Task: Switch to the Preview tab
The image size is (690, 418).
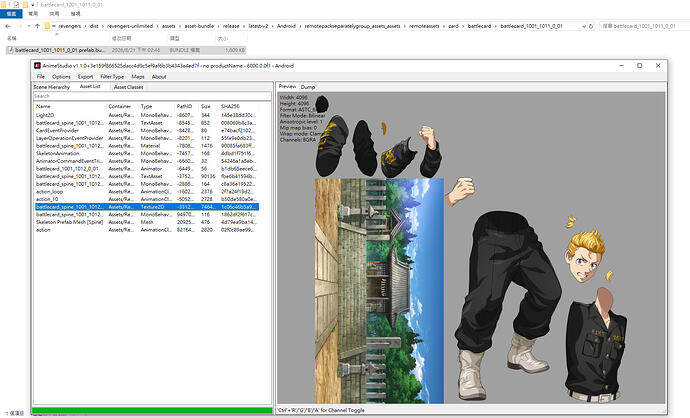Action: (287, 86)
